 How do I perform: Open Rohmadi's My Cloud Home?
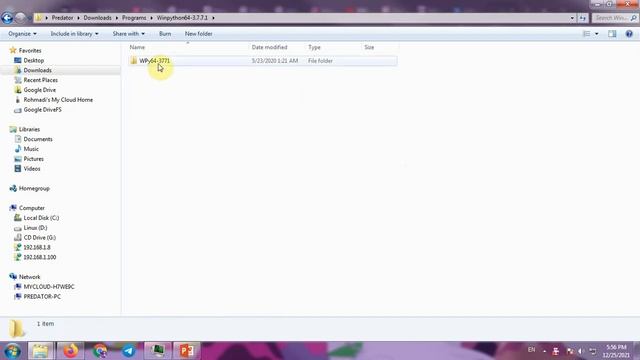click(58, 100)
